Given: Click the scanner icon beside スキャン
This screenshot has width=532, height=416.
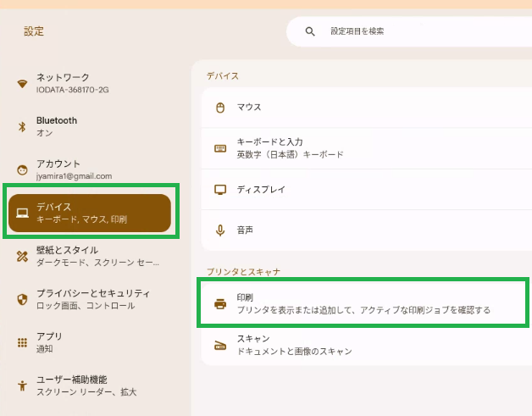Looking at the screenshot, I should coord(220,345).
